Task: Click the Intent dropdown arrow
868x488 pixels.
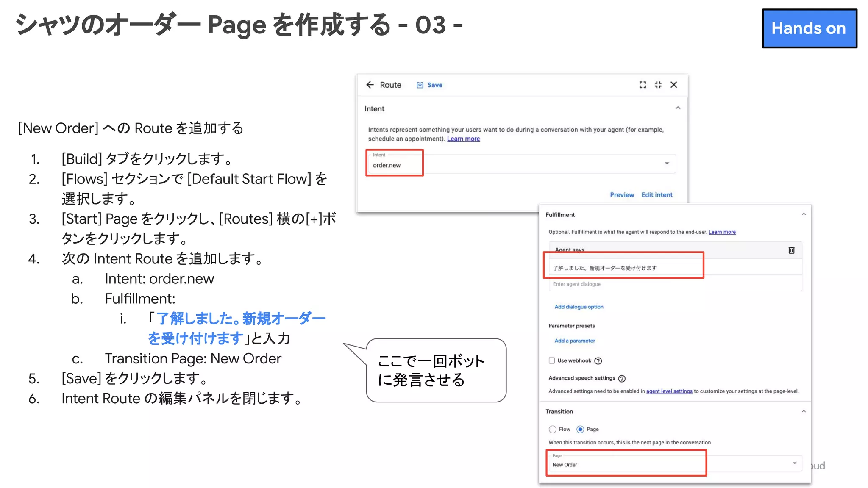Action: pyautogui.click(x=667, y=164)
